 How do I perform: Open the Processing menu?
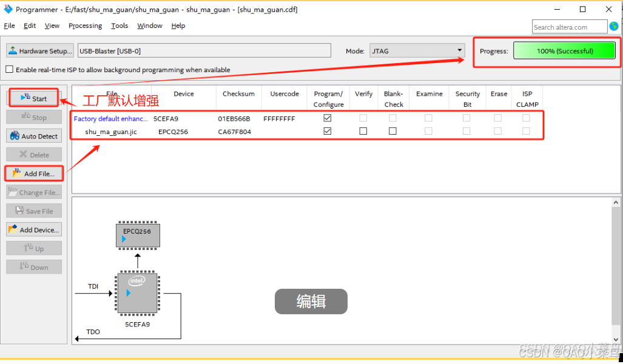(85, 25)
